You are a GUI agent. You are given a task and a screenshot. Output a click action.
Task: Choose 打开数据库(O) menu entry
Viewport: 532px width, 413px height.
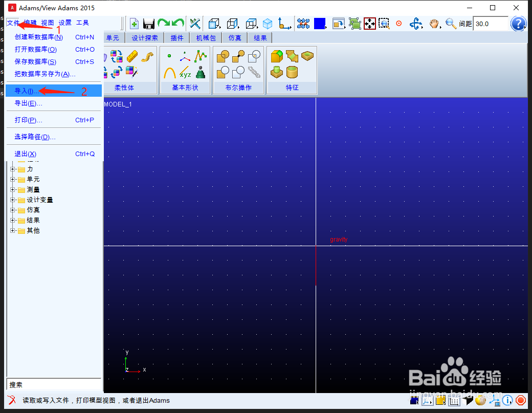54,49
